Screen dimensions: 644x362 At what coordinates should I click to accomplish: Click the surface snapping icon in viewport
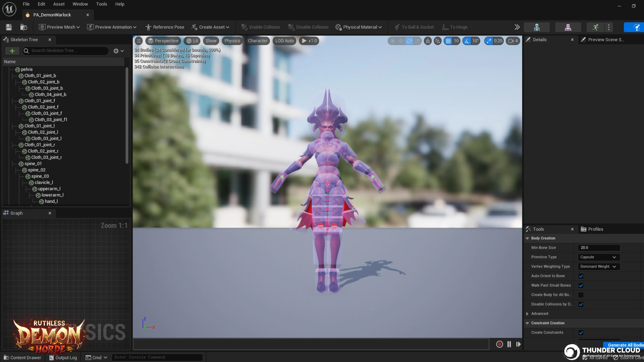pos(438,41)
